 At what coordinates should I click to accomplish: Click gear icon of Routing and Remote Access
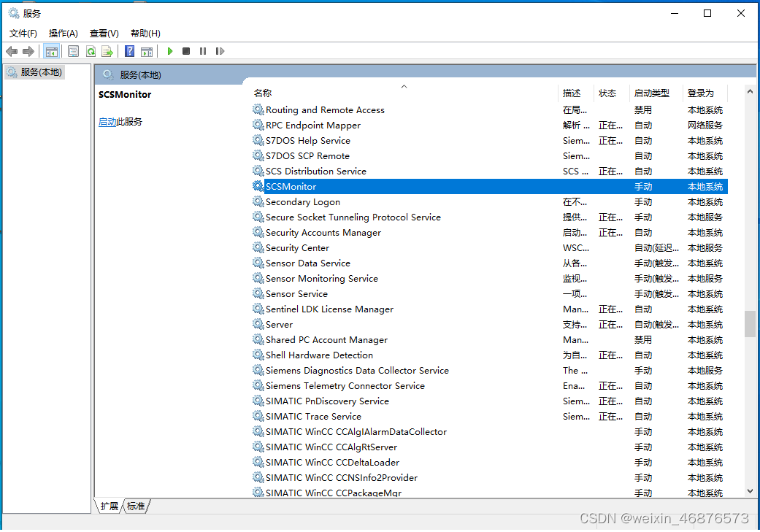point(258,110)
